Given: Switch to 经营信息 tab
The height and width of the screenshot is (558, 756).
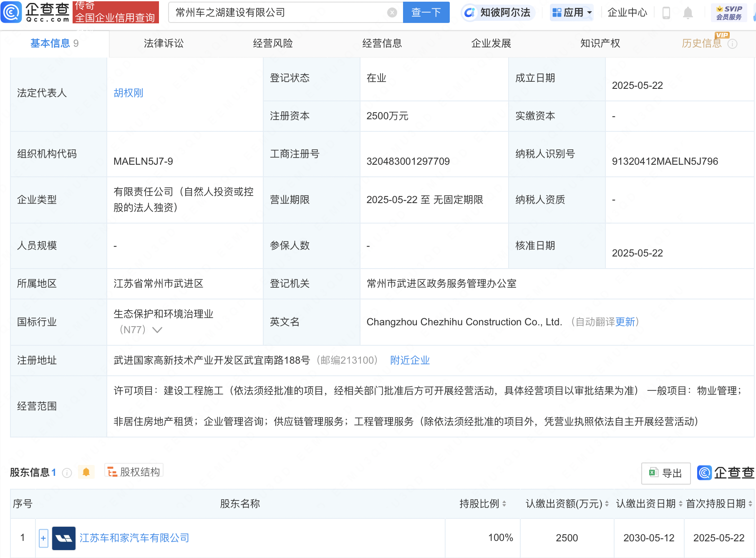Looking at the screenshot, I should click(382, 43).
